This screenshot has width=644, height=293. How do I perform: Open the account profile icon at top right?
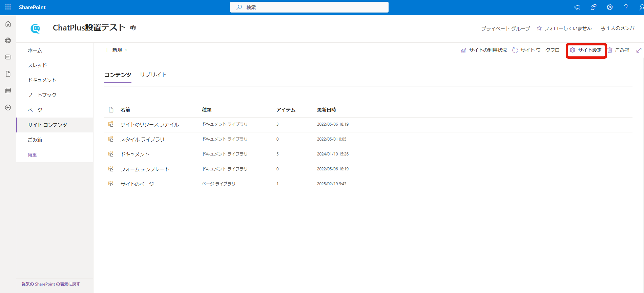[641, 7]
